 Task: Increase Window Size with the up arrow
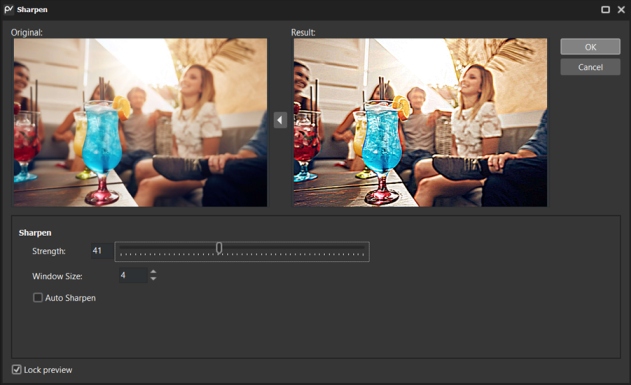coord(153,272)
